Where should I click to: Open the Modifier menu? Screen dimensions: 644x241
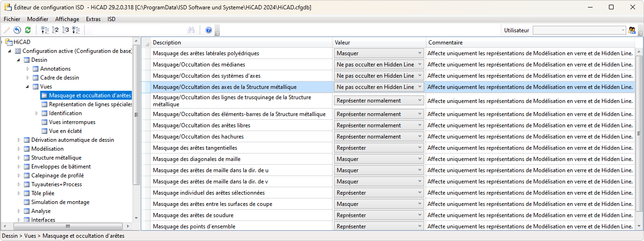pos(37,19)
